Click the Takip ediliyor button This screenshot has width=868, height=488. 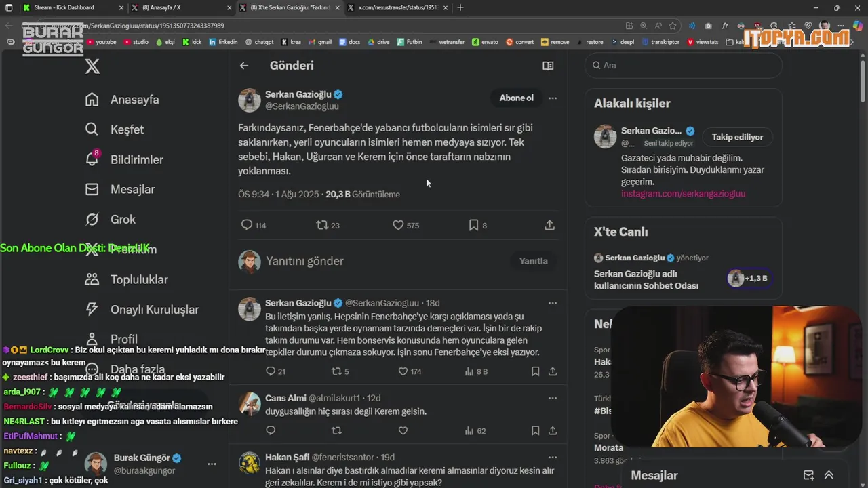click(737, 137)
